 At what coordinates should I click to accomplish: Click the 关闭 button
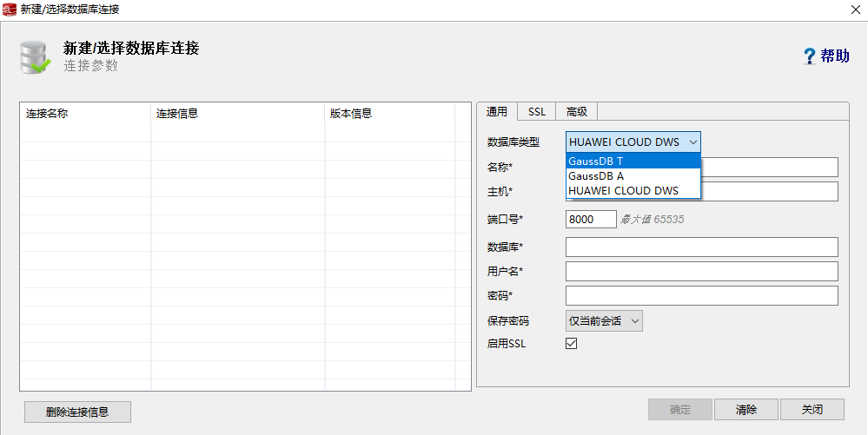click(812, 410)
